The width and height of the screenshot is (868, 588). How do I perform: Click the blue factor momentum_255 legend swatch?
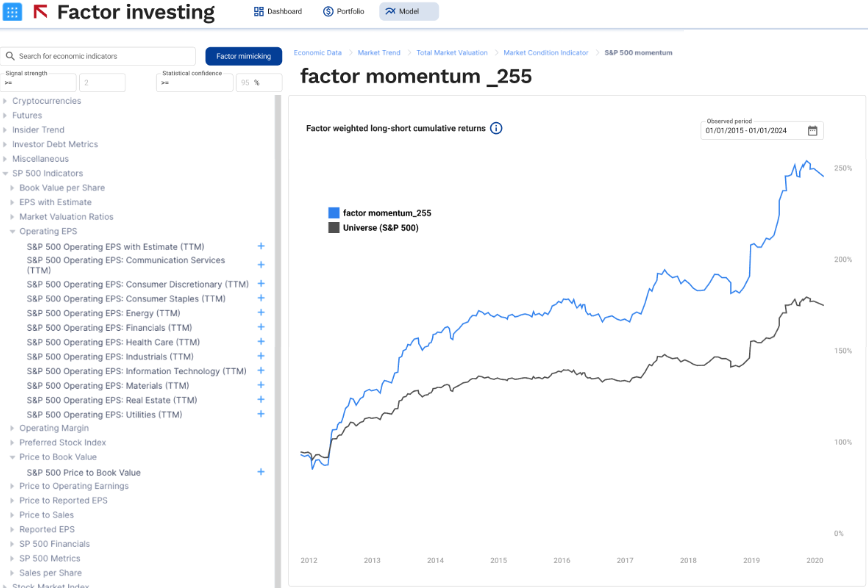point(334,213)
